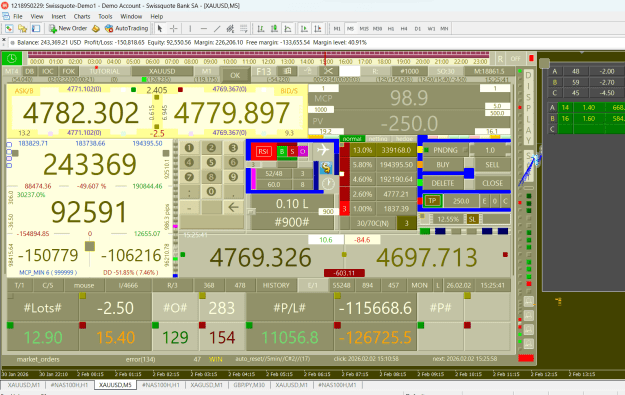Image resolution: width=625 pixels, height=395 pixels.
Task: Click the 13.0% risk level cell
Action: tap(362, 150)
